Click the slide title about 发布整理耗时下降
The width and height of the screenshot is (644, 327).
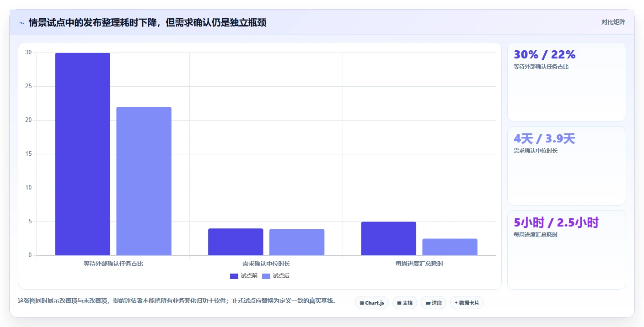(147, 22)
